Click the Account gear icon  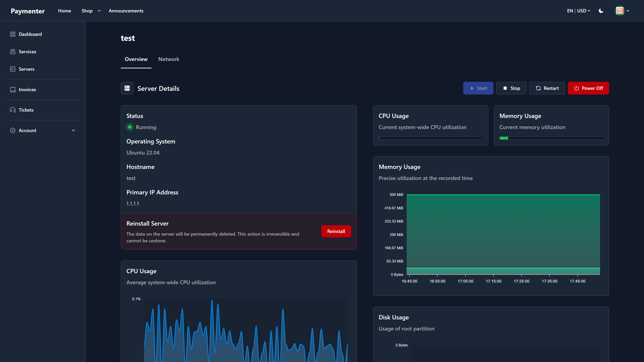(x=13, y=130)
